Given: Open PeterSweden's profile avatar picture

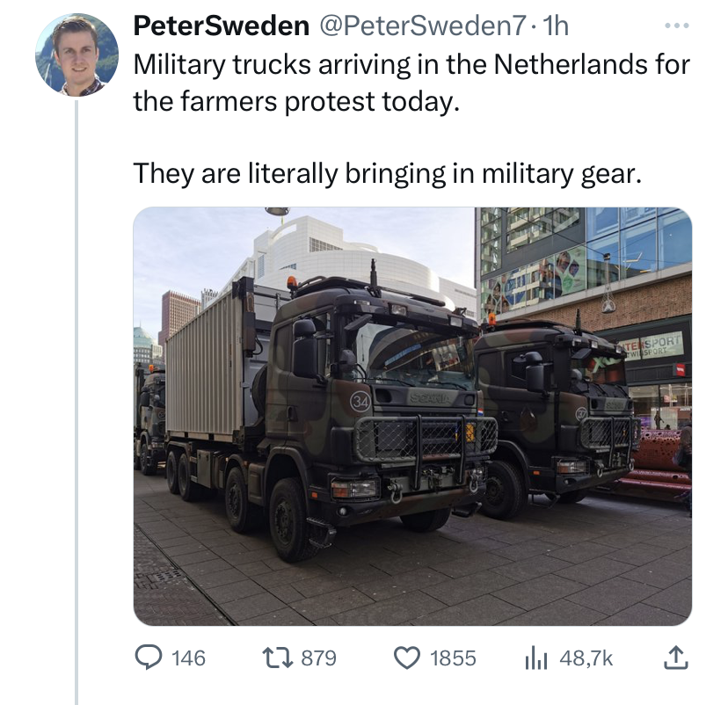Looking at the screenshot, I should coord(77,55).
